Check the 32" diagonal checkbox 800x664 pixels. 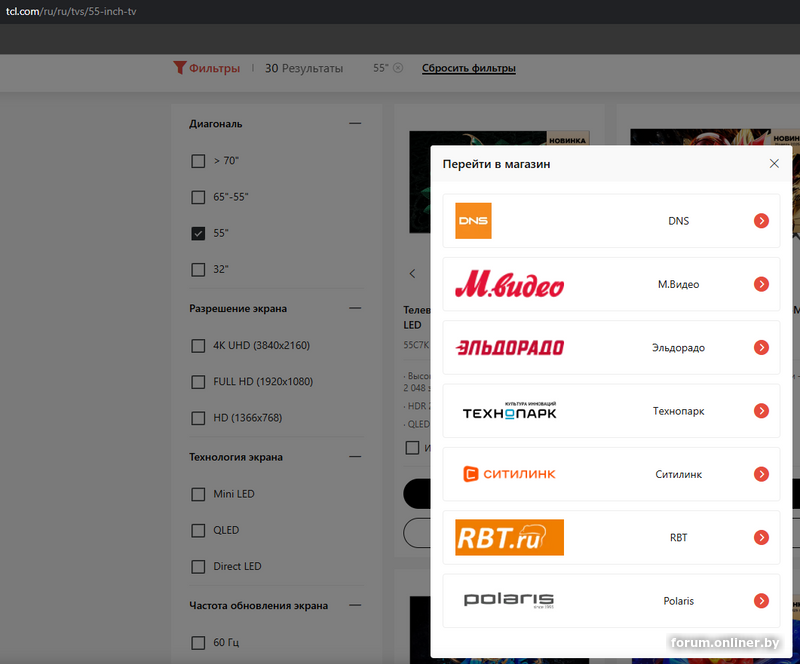[x=198, y=270]
